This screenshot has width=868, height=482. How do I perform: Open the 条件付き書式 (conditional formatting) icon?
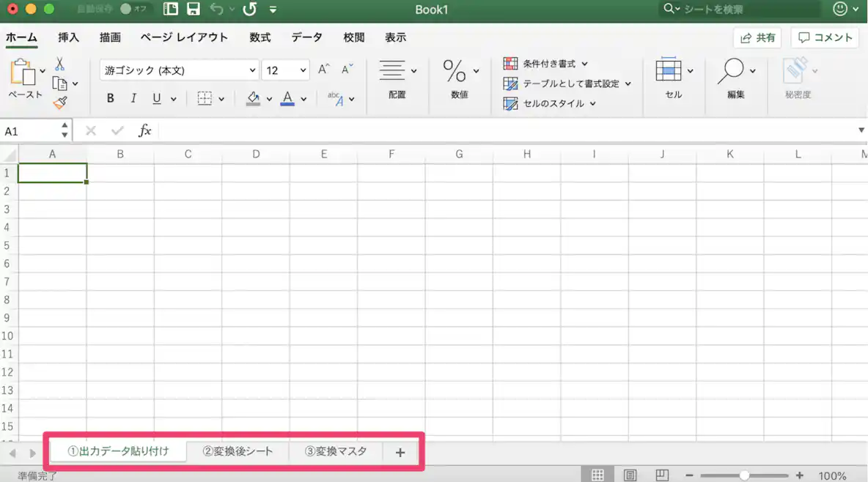(x=510, y=64)
